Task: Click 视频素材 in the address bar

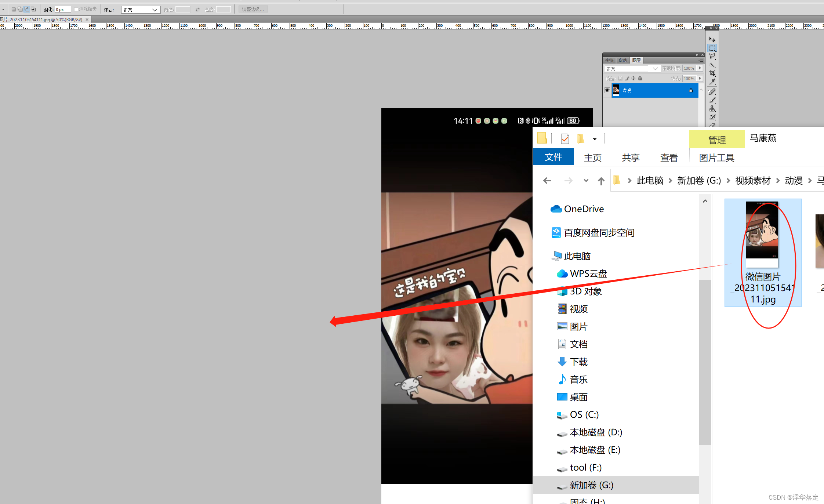Action: (x=753, y=181)
